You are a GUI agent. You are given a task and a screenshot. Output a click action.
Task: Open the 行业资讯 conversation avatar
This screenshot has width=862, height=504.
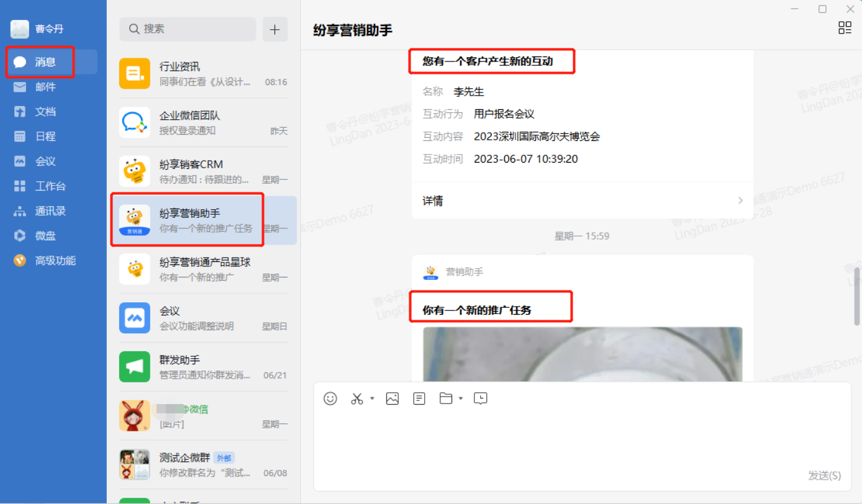pyautogui.click(x=135, y=74)
